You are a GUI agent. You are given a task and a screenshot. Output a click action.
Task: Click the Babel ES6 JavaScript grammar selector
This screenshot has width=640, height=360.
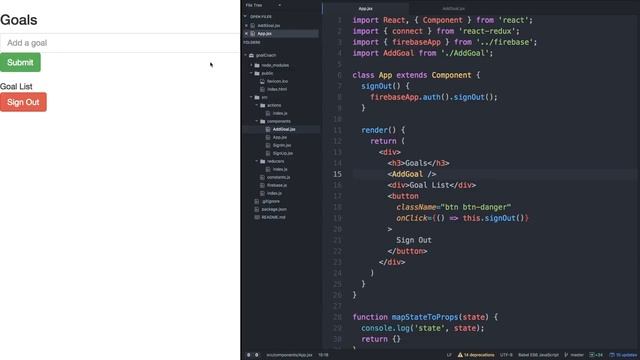click(538, 355)
